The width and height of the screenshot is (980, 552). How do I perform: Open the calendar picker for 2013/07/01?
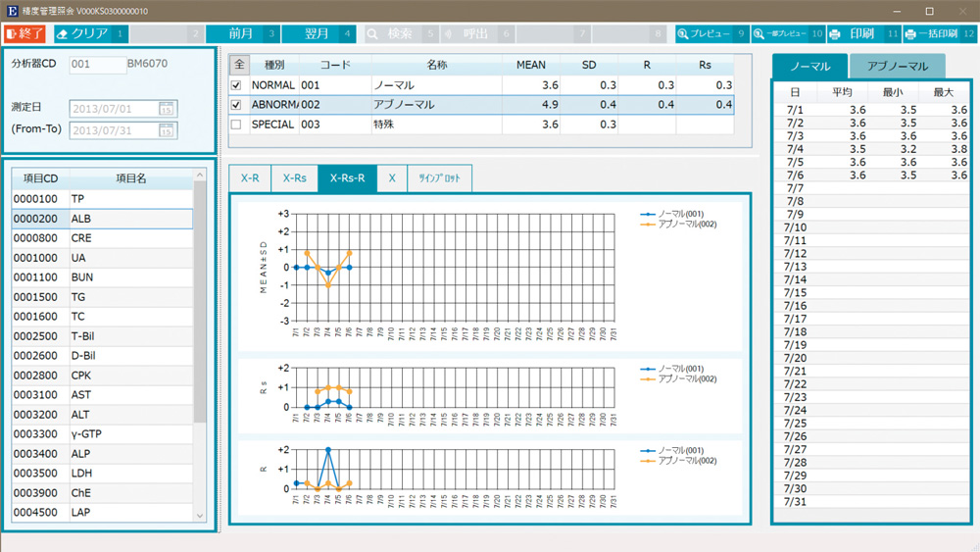pyautogui.click(x=167, y=109)
